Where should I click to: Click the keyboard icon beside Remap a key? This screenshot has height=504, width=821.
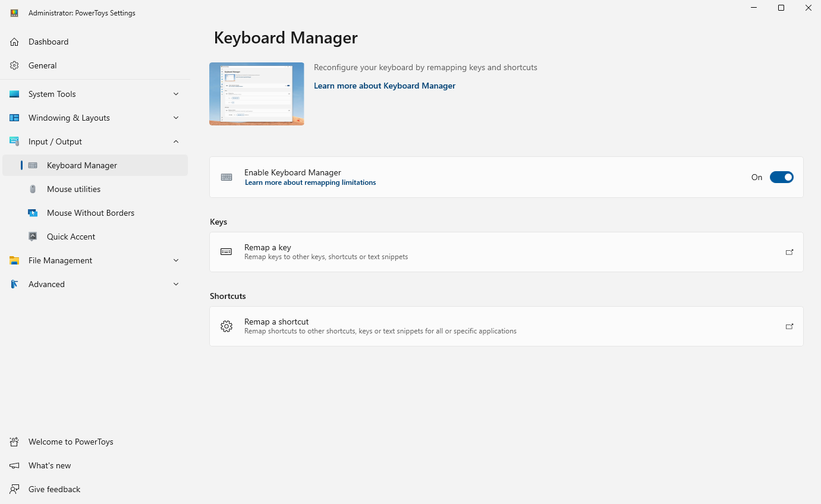(227, 252)
